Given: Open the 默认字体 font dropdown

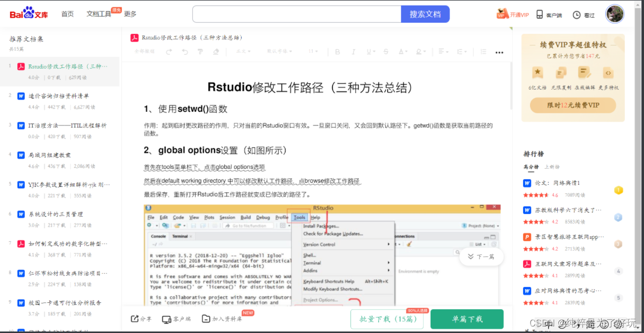Looking at the screenshot, I should [x=280, y=51].
